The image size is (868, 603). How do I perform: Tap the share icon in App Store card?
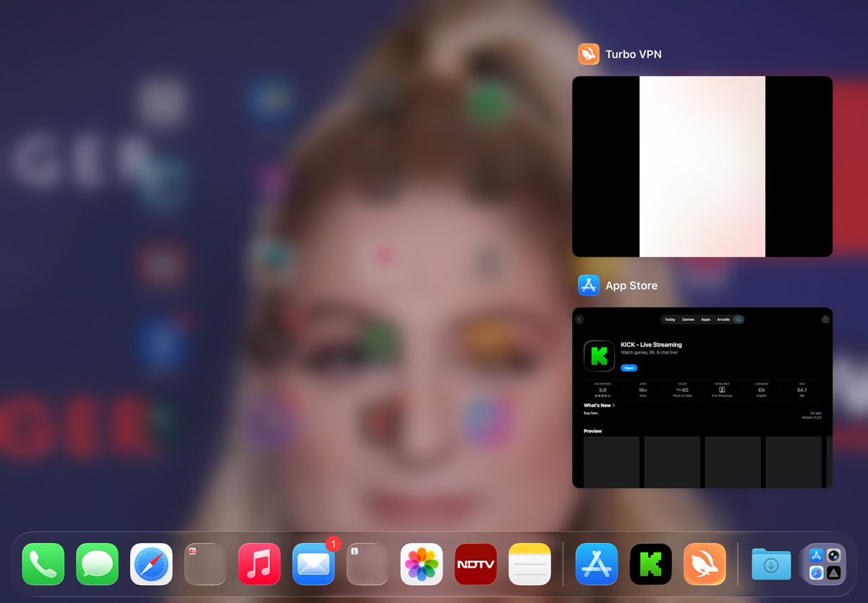[825, 320]
